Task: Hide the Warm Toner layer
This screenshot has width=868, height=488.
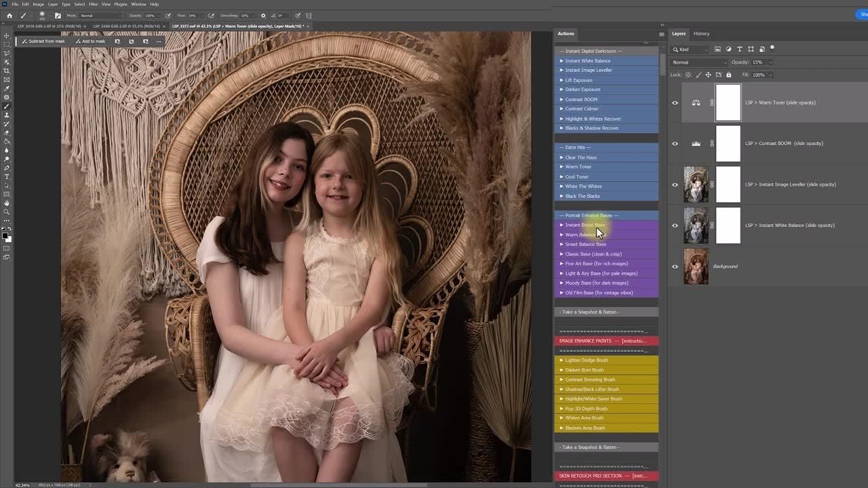Action: click(x=675, y=103)
